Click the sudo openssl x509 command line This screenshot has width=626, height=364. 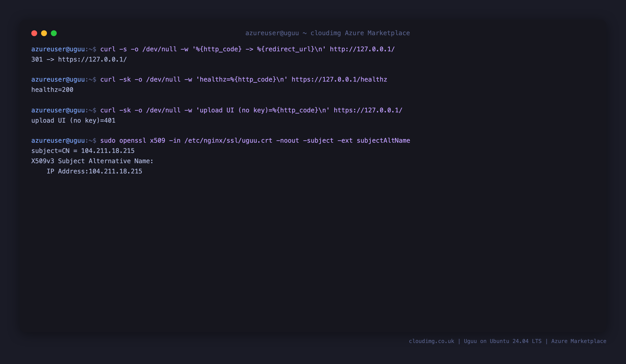pyautogui.click(x=221, y=140)
